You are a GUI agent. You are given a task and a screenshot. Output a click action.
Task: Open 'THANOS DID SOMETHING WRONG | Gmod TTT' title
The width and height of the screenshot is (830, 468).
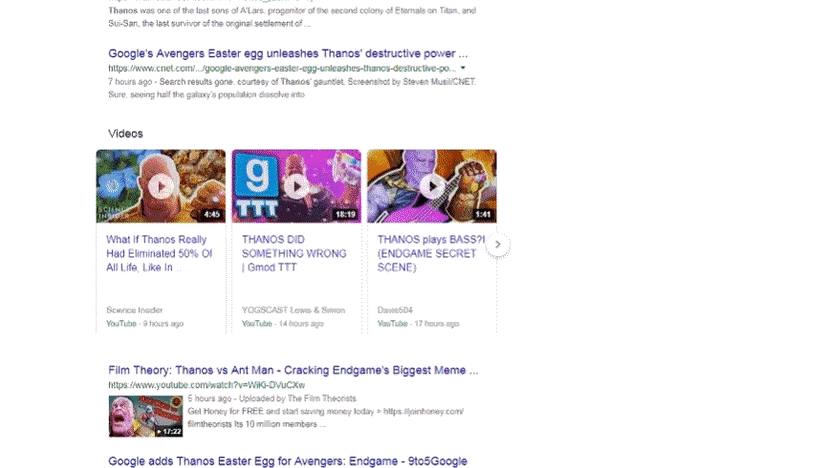point(294,254)
